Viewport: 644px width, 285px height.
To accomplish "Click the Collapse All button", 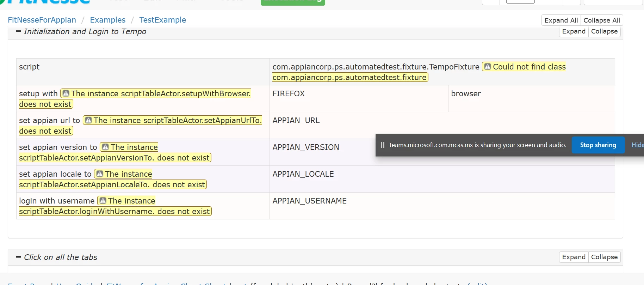I will click(602, 20).
